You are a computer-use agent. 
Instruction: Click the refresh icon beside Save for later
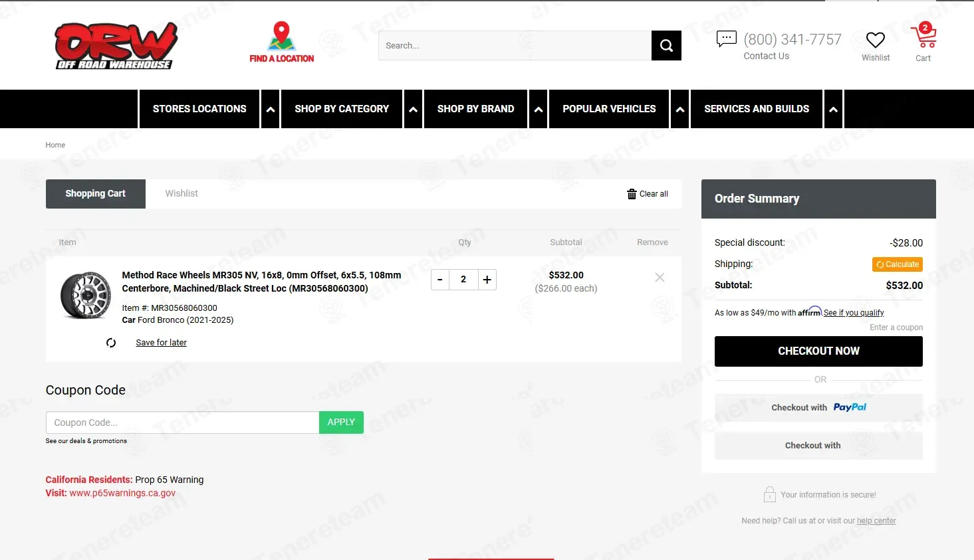point(111,343)
